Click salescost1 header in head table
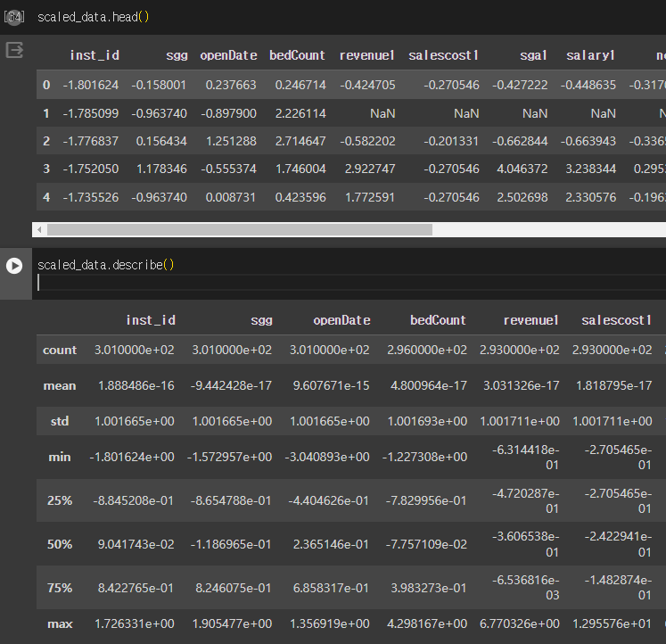 click(x=443, y=55)
